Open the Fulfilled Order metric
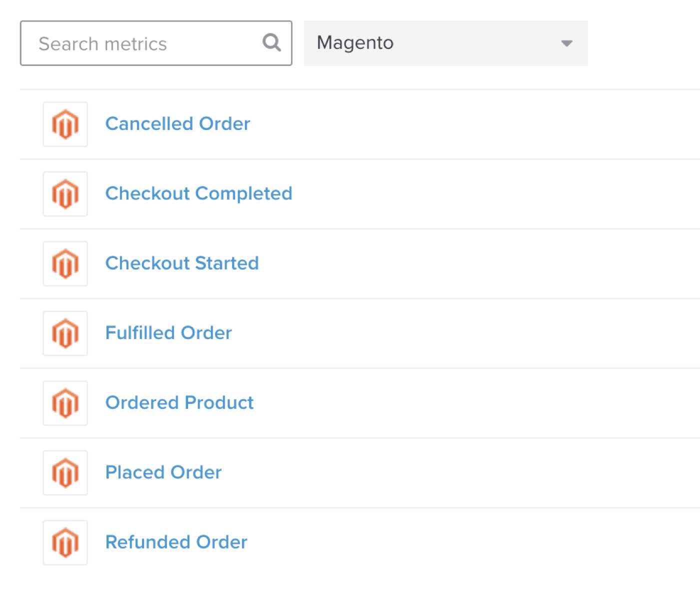 (168, 333)
